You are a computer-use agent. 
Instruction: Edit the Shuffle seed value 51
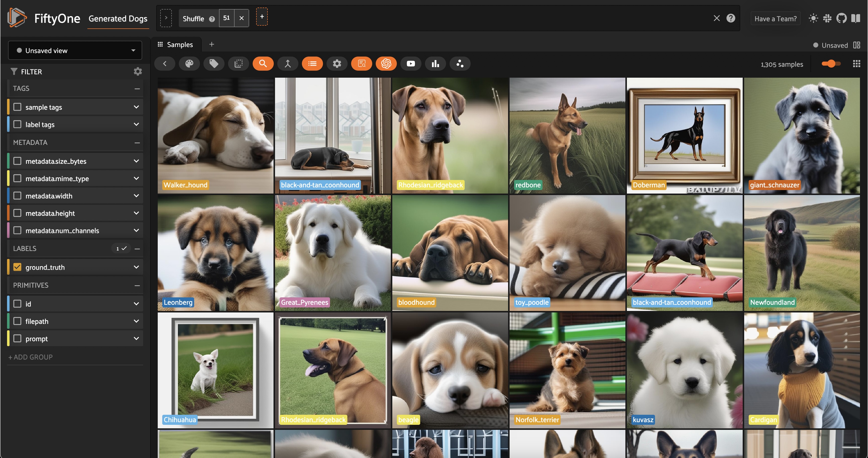point(227,18)
